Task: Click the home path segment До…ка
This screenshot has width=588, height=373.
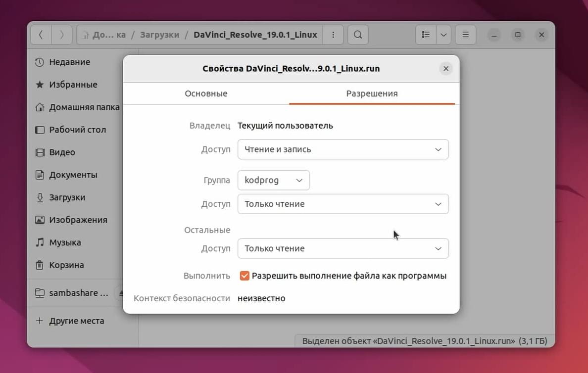Action: (104, 35)
